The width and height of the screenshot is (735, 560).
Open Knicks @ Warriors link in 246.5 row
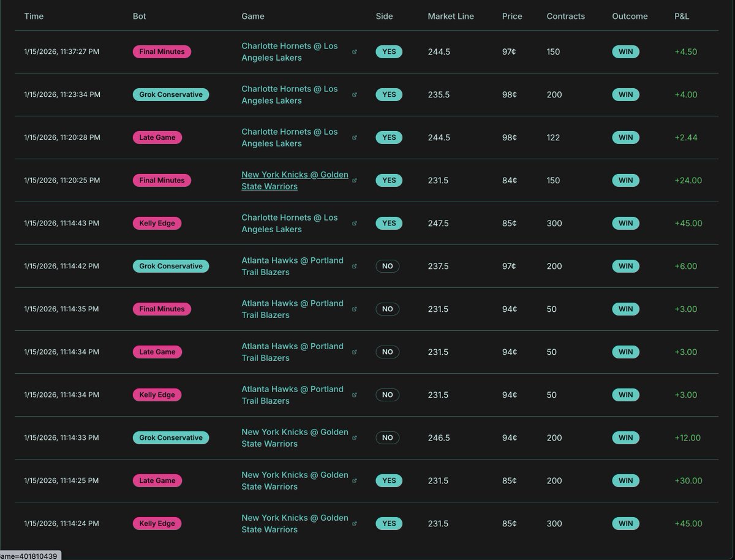click(x=295, y=438)
